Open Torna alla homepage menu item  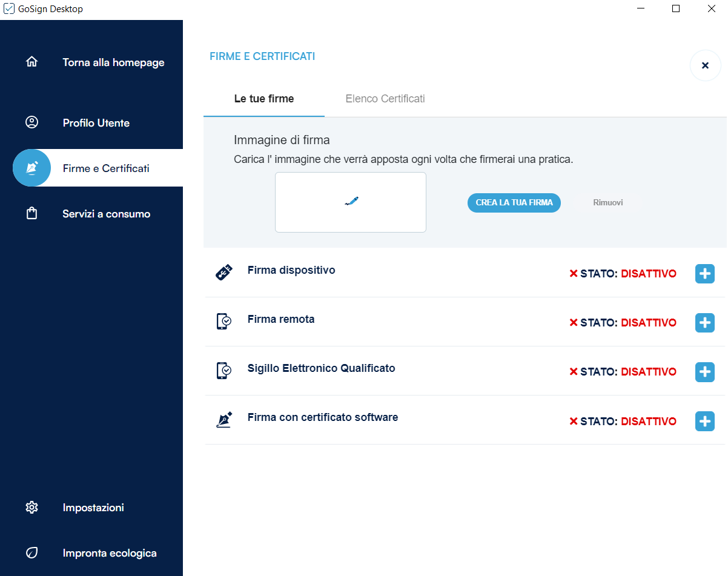(113, 62)
